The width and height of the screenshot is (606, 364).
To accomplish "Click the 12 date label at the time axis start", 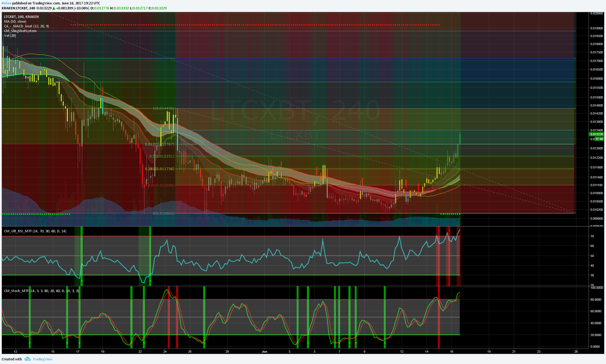I will pyautogui.click(x=15, y=352).
